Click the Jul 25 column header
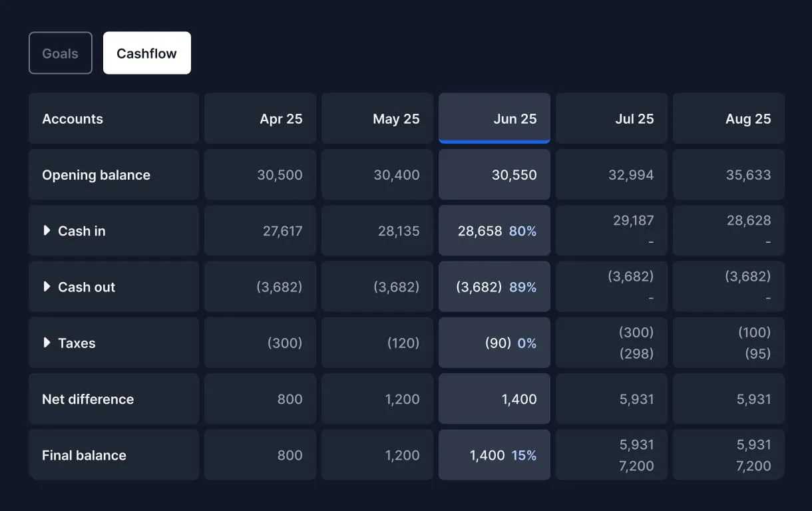This screenshot has width=812, height=511. 611,118
